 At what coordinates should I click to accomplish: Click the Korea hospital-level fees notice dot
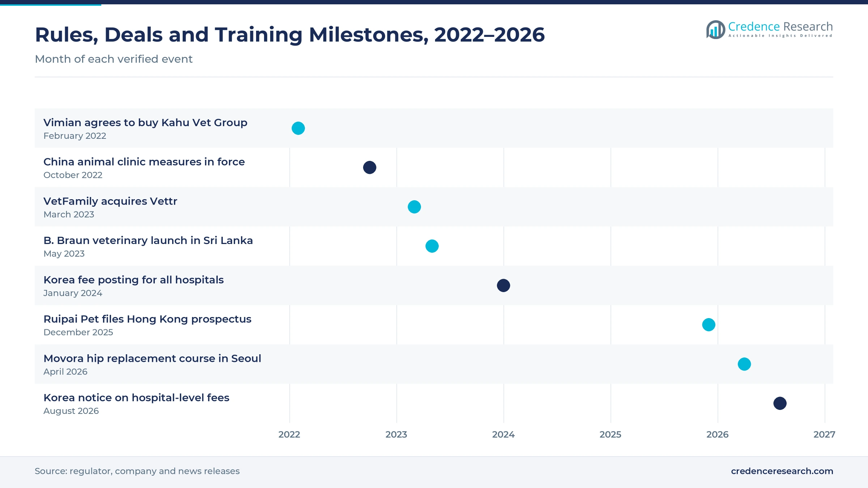tap(780, 403)
